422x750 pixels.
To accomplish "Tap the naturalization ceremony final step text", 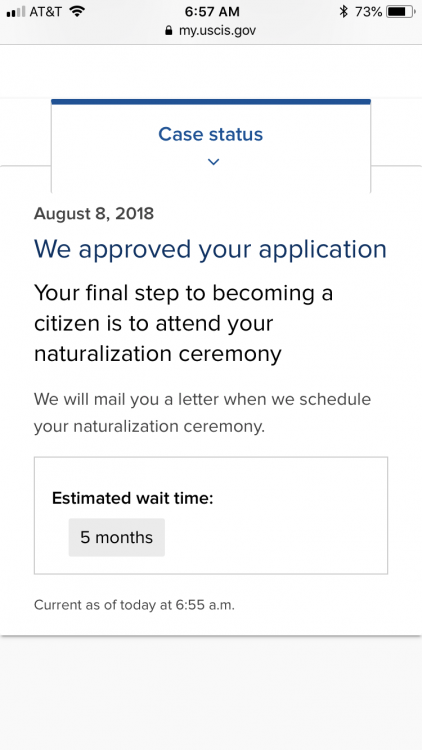I will pyautogui.click(x=183, y=323).
